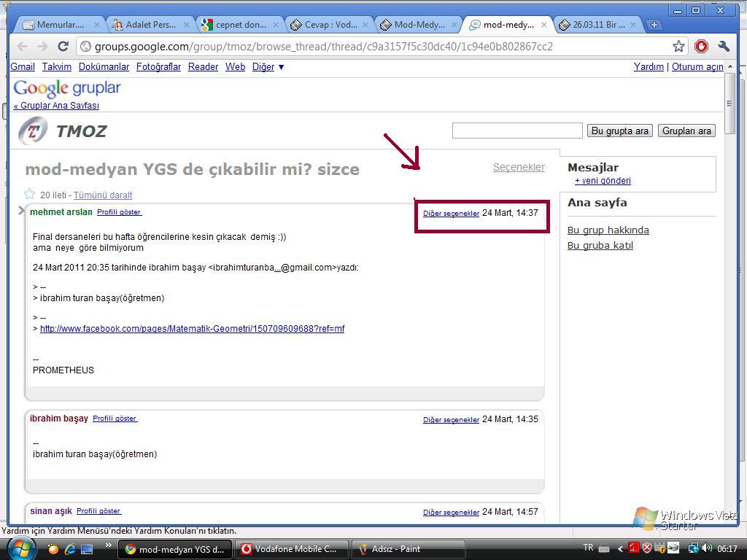Switch to Vodafone Mobile taskbar window
Viewport: 747px width, 560px height.
pyautogui.click(x=291, y=549)
